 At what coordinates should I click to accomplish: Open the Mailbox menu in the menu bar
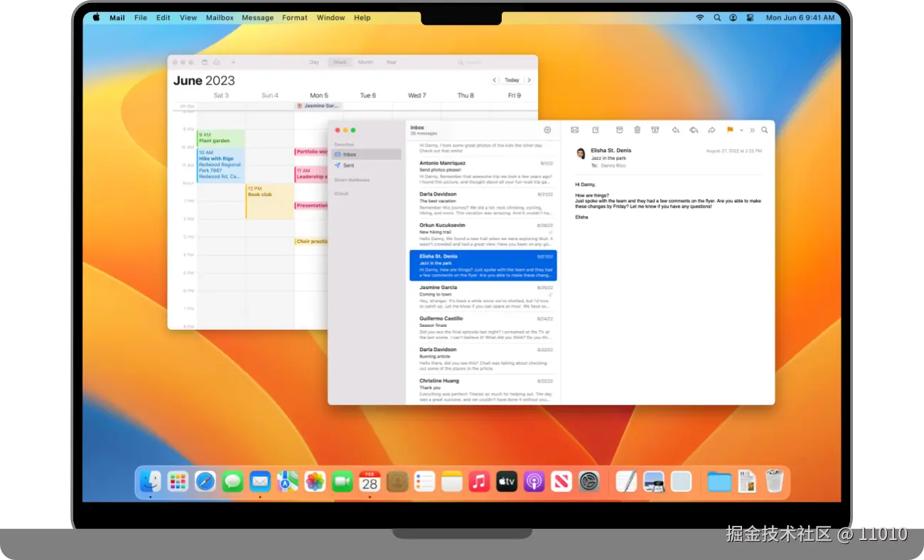point(220,17)
